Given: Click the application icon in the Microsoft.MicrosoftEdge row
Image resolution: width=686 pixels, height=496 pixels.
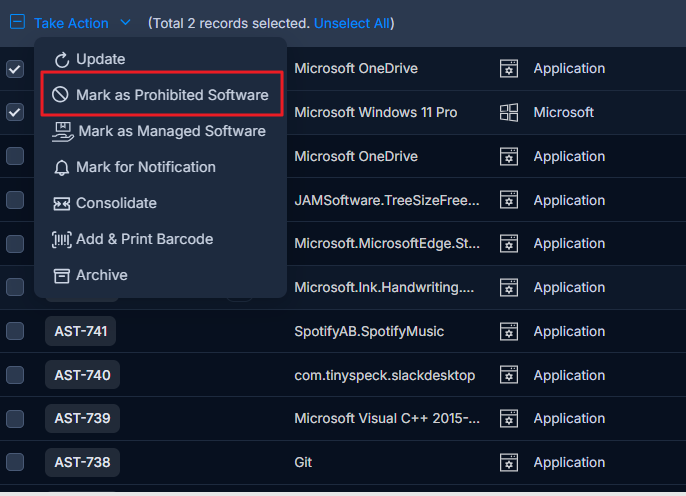Looking at the screenshot, I should click(x=509, y=244).
